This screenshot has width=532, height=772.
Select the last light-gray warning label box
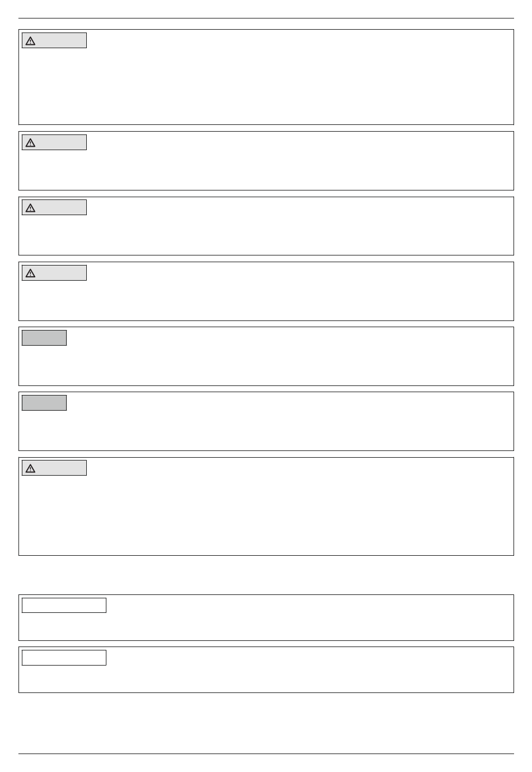pos(54,468)
